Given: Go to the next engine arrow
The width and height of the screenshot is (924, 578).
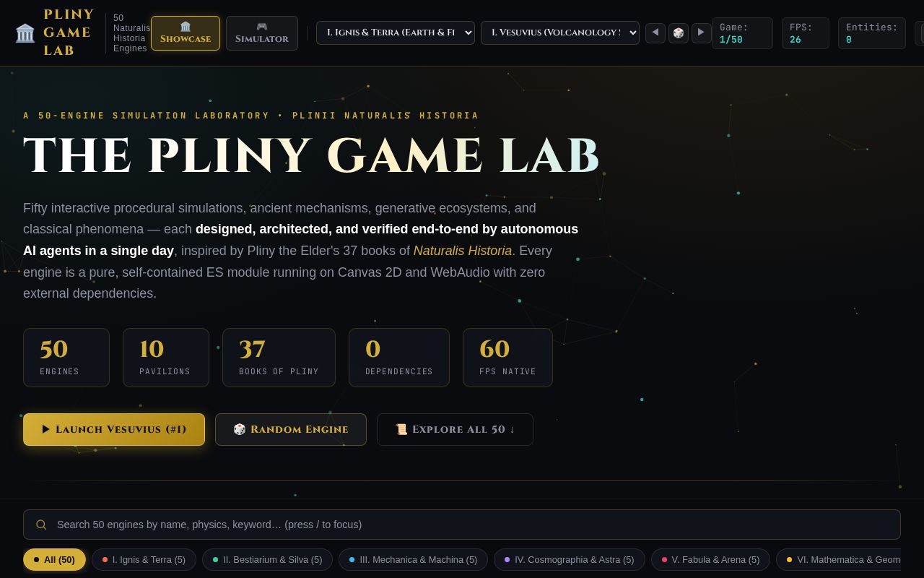Looking at the screenshot, I should 702,33.
